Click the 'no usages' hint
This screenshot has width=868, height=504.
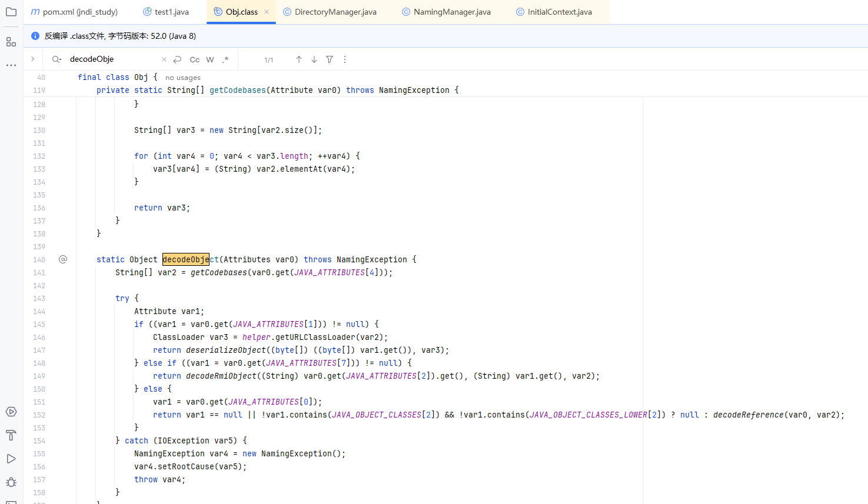(183, 78)
